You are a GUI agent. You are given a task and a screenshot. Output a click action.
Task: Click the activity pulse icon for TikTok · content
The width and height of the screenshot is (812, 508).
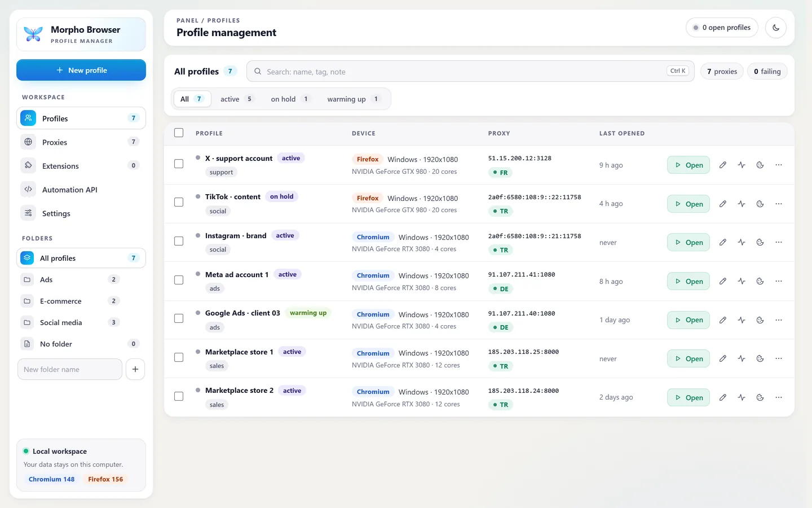click(742, 204)
